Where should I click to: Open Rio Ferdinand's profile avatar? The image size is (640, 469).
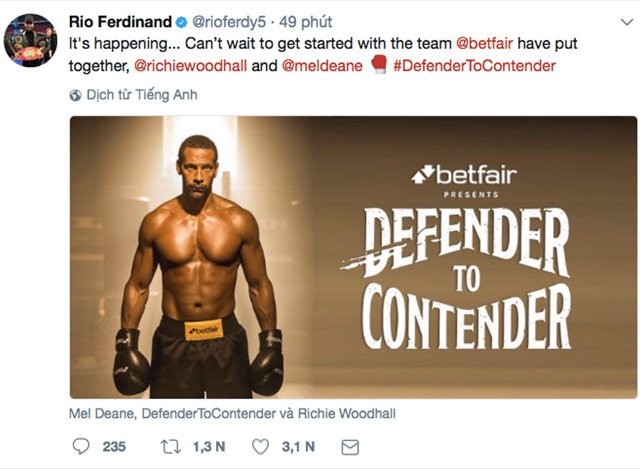(30, 41)
